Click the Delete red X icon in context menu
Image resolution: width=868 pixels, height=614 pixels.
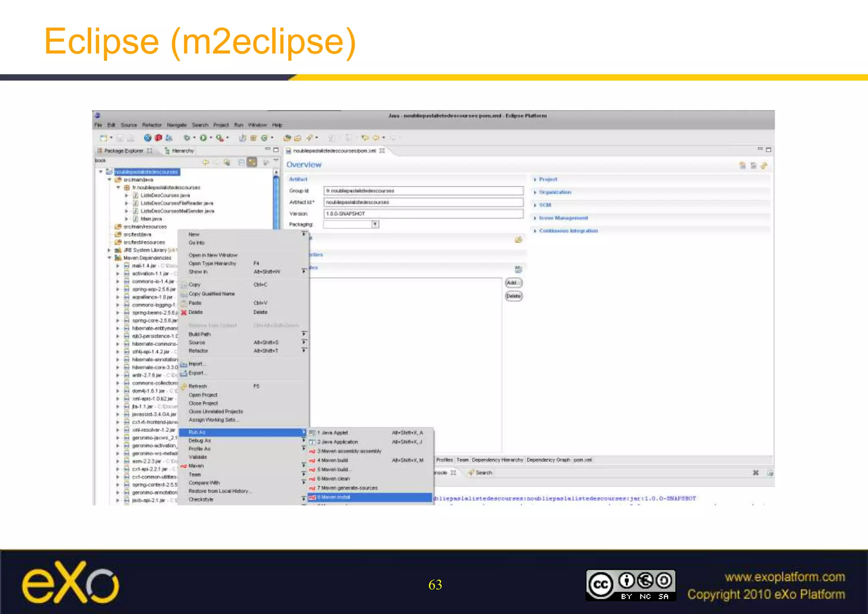point(184,313)
